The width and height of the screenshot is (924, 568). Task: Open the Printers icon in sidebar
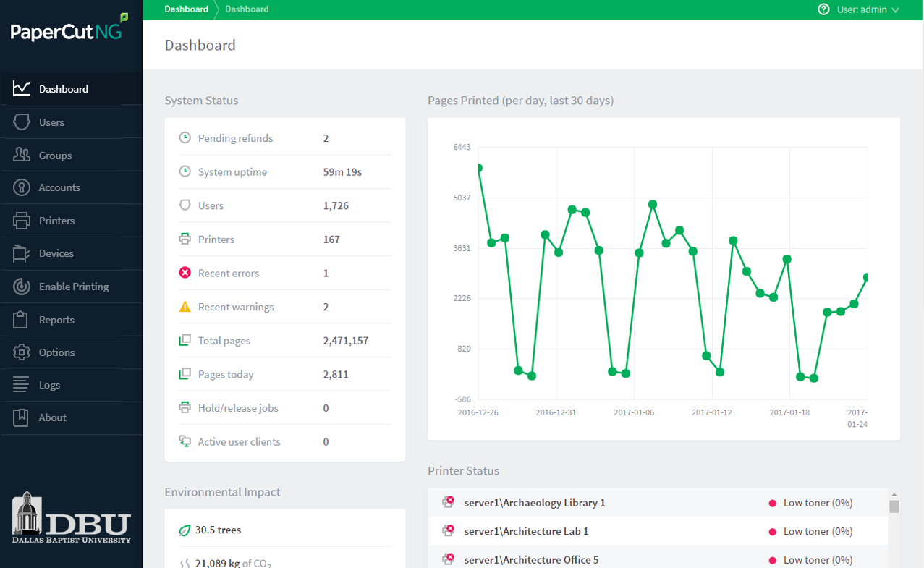pyautogui.click(x=22, y=221)
